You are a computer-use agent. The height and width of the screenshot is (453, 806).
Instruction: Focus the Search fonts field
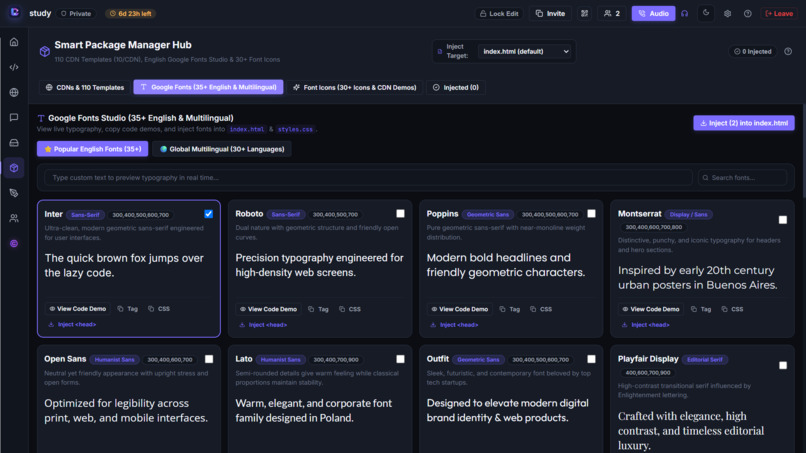[742, 177]
